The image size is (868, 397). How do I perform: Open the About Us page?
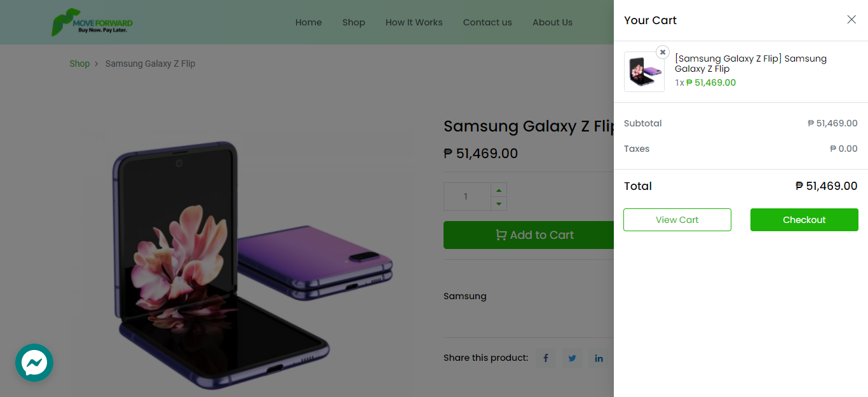(x=552, y=22)
